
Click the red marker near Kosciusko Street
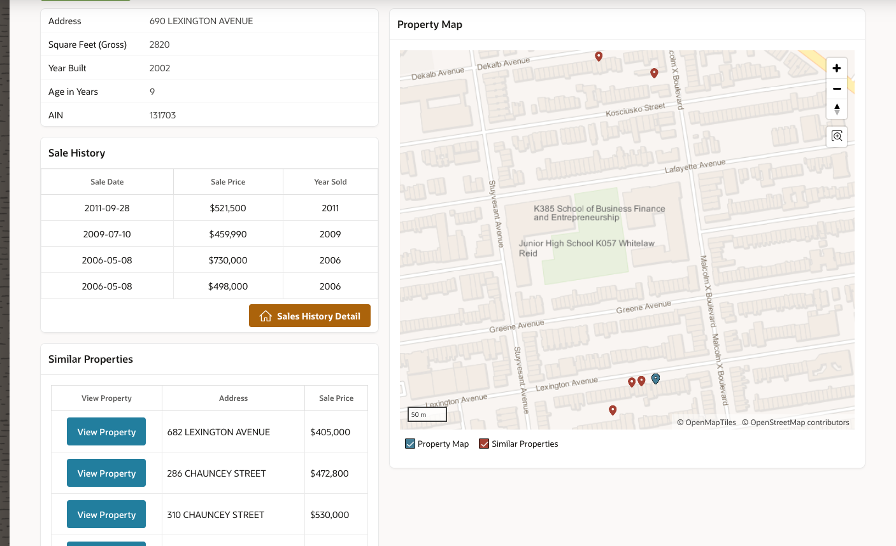tap(654, 73)
